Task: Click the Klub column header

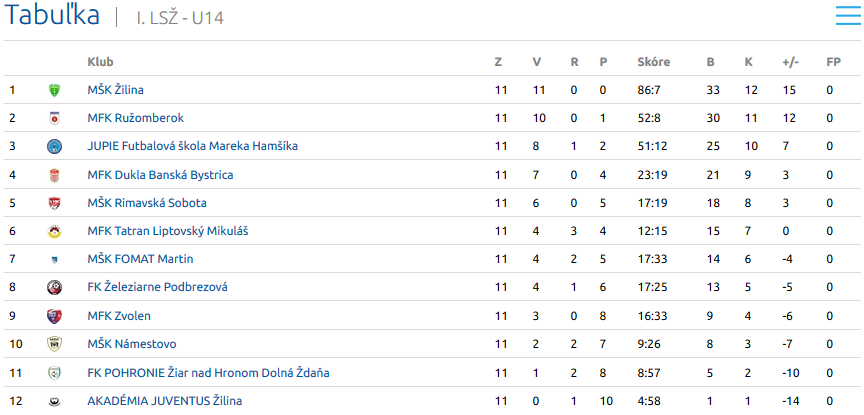Action: [100, 62]
